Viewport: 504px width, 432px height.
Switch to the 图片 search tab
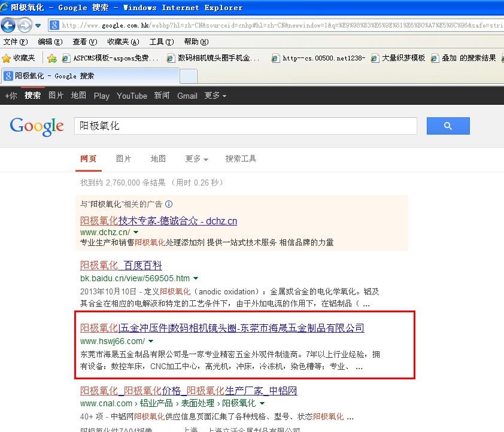[124, 159]
